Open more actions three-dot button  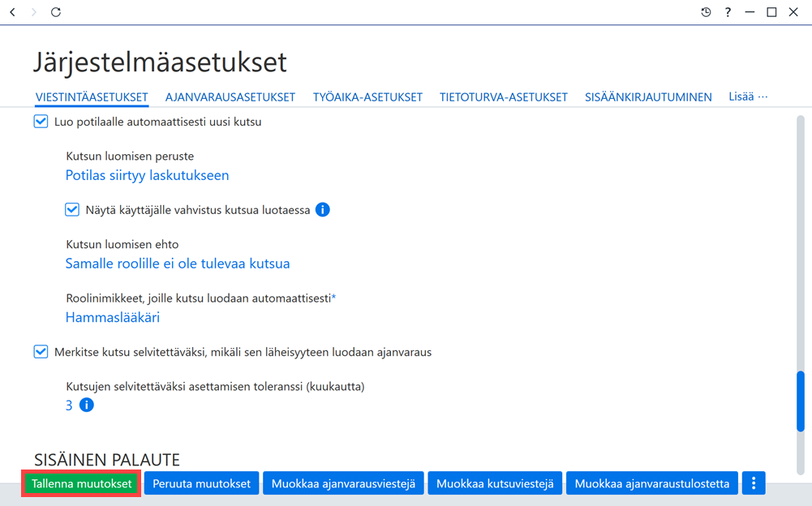point(754,484)
